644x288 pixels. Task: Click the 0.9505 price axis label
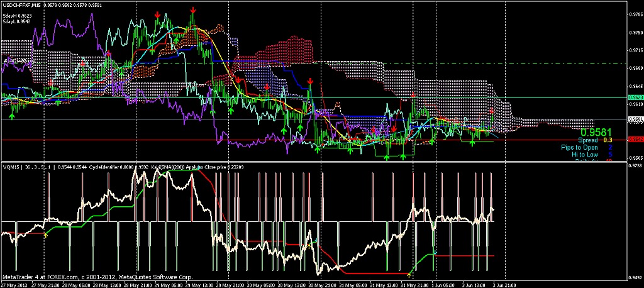point(635,158)
